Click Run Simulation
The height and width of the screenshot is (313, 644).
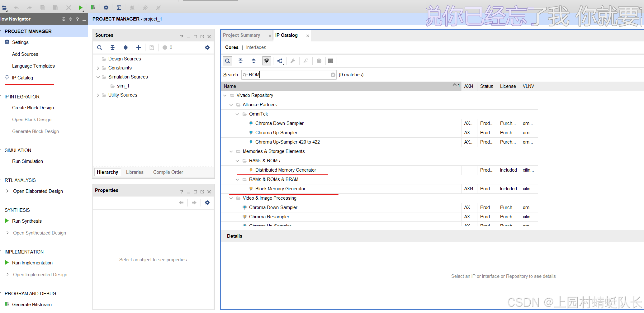click(27, 161)
